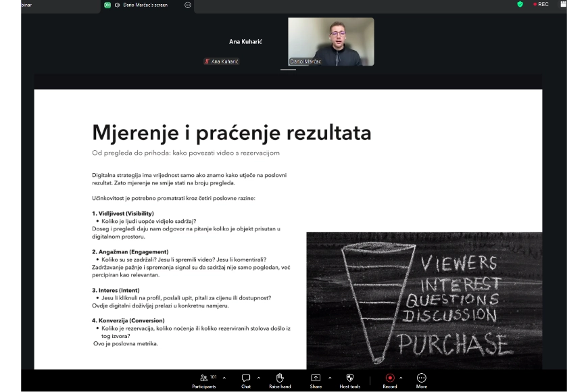Open the Chat panel

245,378
